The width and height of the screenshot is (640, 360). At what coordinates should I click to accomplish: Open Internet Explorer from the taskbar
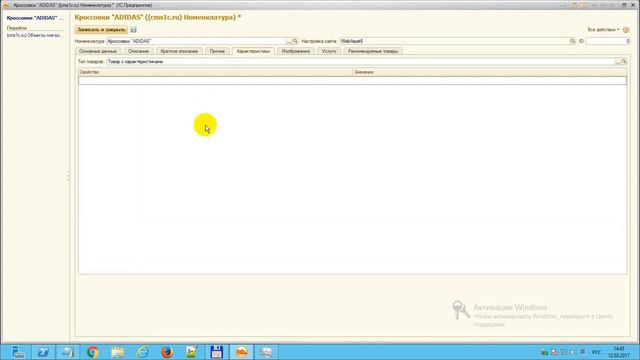142,352
